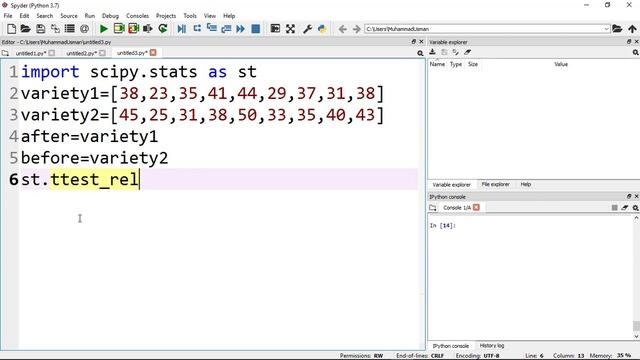640x360 pixels.
Task: Switch to the Help pane tab
Action: 525,184
